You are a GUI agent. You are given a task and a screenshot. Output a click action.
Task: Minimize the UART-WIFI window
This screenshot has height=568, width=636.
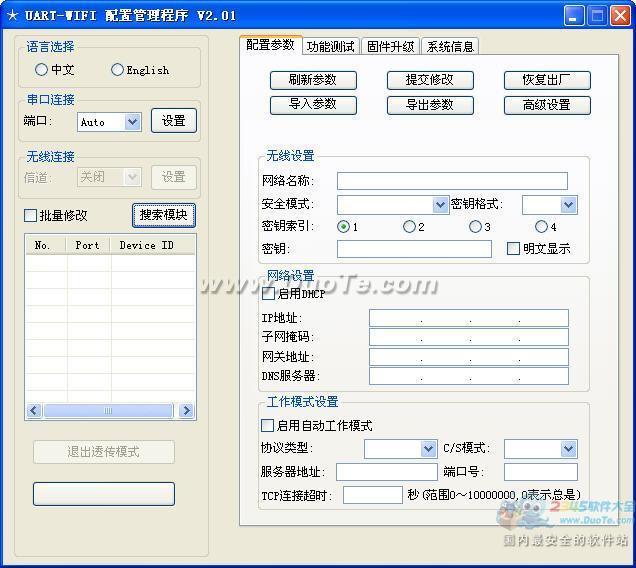pyautogui.click(x=574, y=16)
